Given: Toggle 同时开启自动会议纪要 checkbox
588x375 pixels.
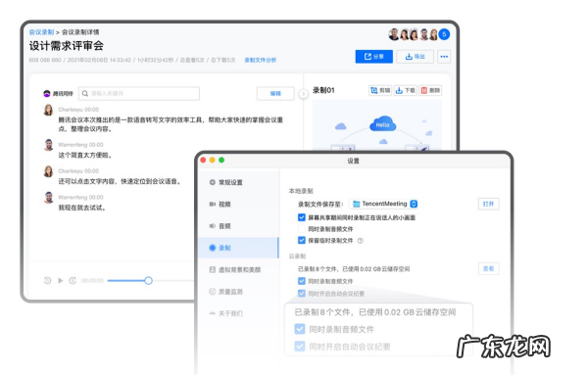Looking at the screenshot, I should point(302,294).
